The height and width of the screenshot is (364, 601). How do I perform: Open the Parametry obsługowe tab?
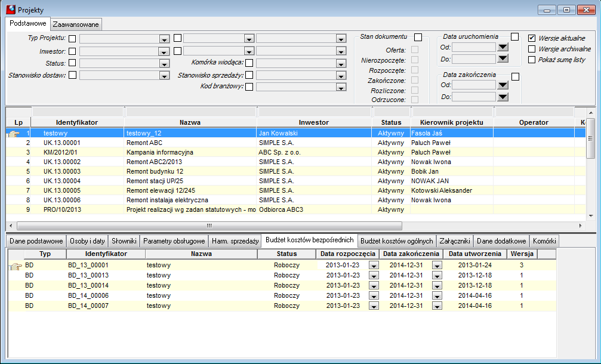174,241
